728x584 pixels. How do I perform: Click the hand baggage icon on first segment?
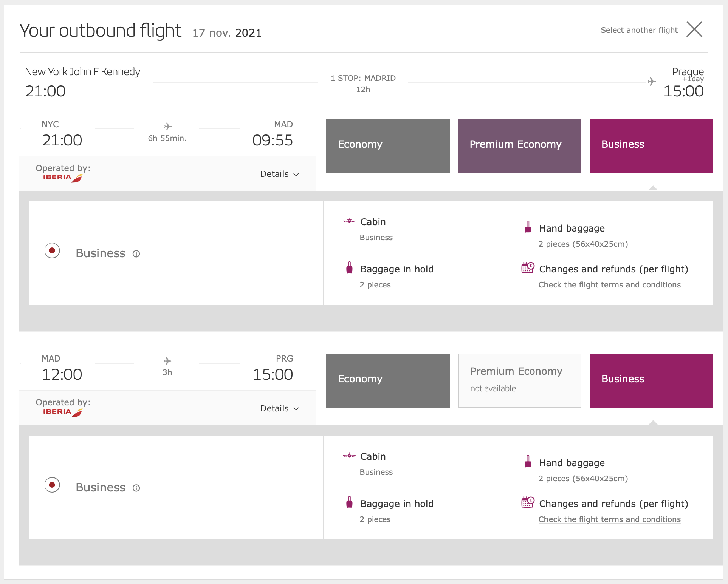click(x=528, y=228)
